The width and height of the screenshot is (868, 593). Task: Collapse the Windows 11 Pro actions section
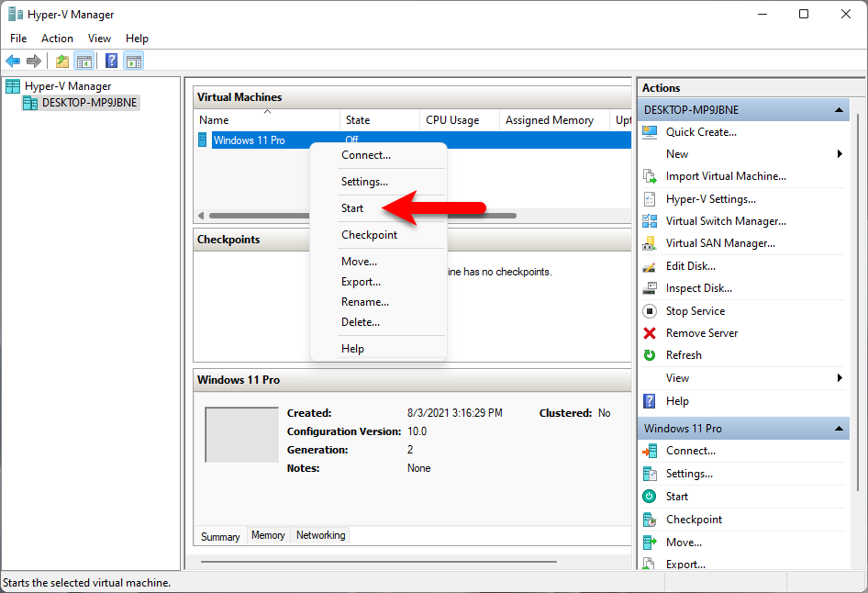[839, 429]
